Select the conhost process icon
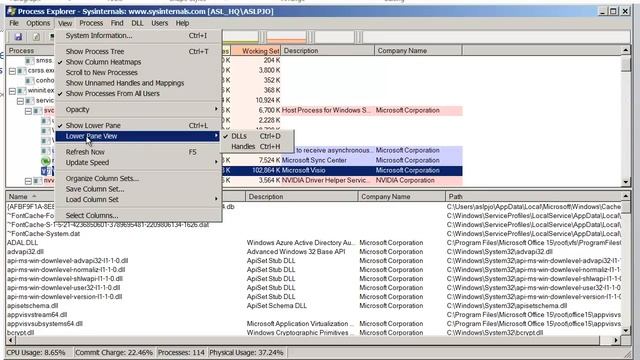This screenshot has height=360, width=640. (x=29, y=80)
